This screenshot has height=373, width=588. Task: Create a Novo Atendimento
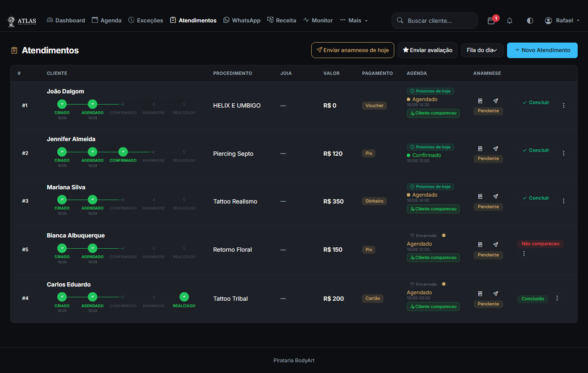click(x=542, y=50)
